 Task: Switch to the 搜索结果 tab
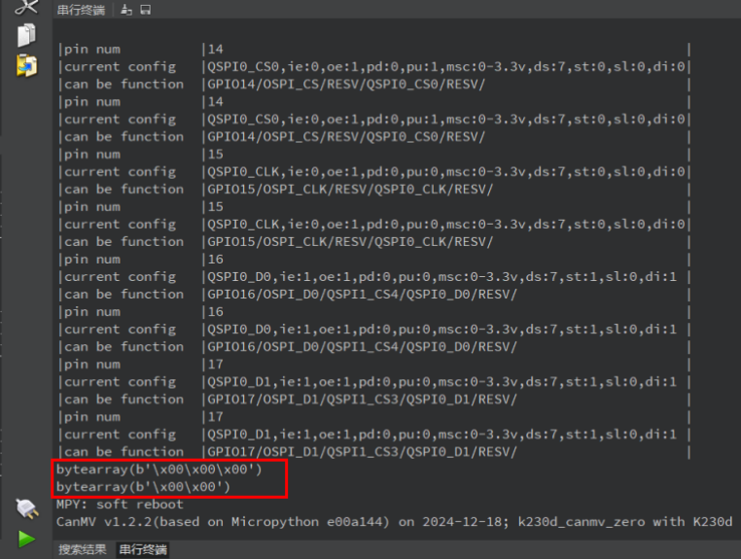point(83,549)
